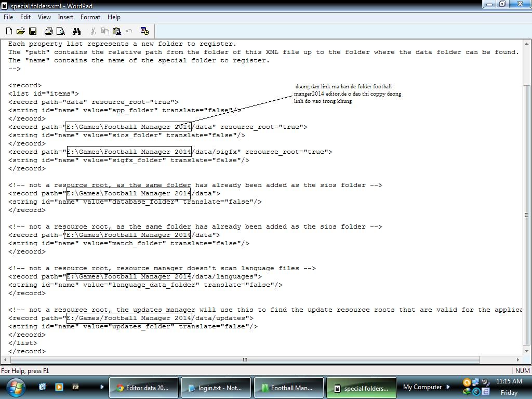
Task: Open the File menu
Action: tap(8, 17)
